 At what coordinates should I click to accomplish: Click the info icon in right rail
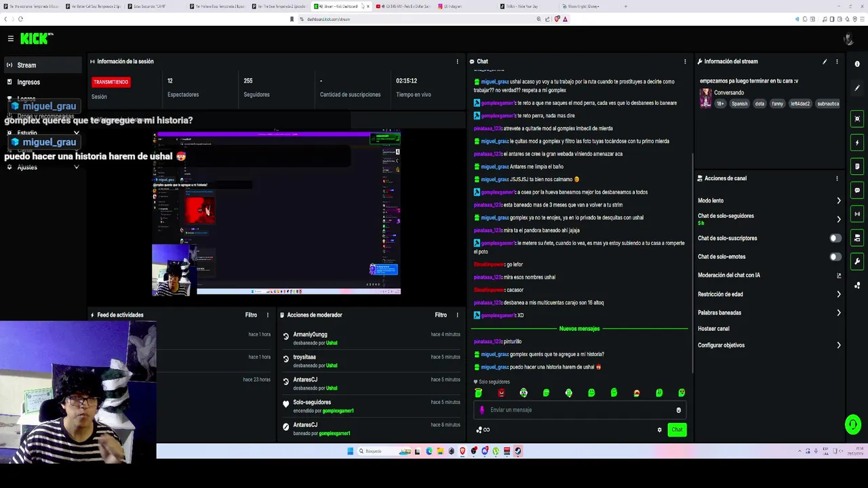[x=857, y=64]
